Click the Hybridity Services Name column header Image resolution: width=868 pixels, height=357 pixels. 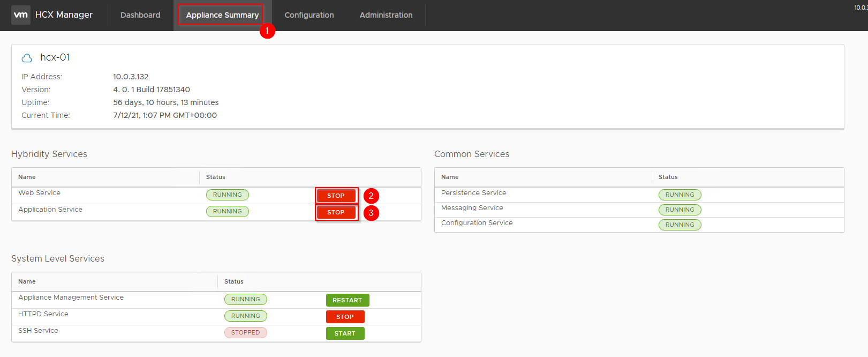click(x=27, y=177)
